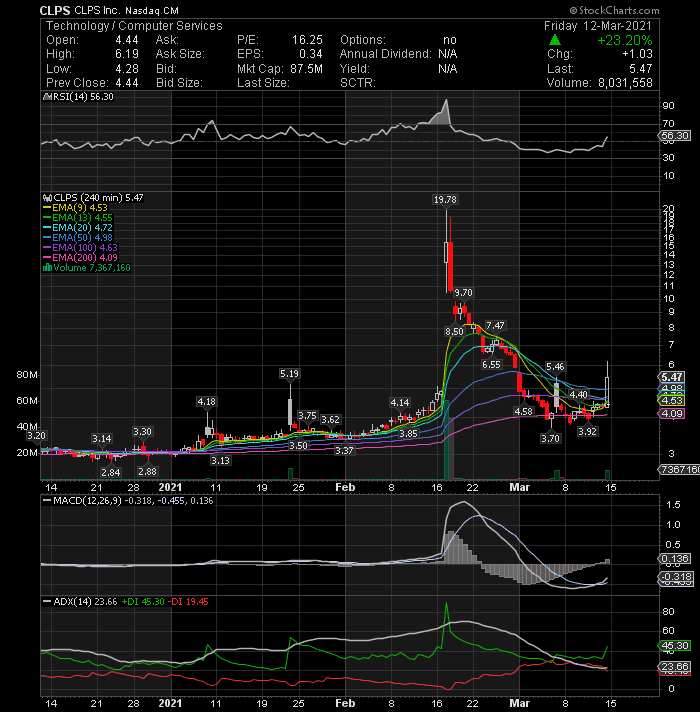The width and height of the screenshot is (700, 712).
Task: Click the bold CLPS ticker symbol in the header
Action: (x=55, y=10)
